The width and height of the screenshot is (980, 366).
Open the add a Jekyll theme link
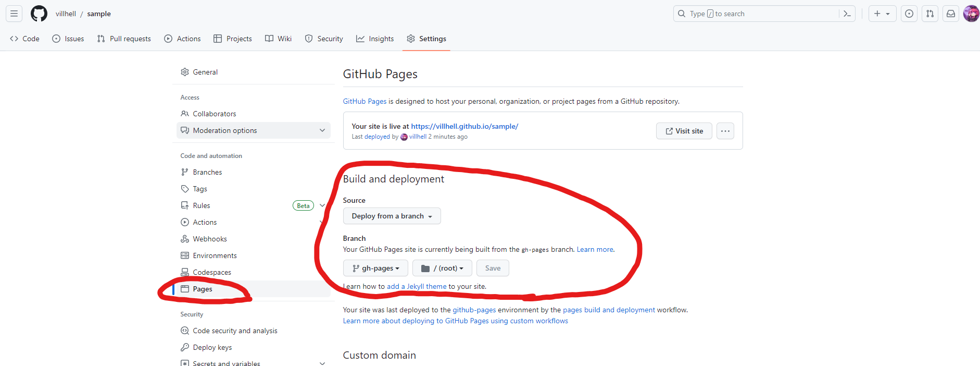[417, 286]
